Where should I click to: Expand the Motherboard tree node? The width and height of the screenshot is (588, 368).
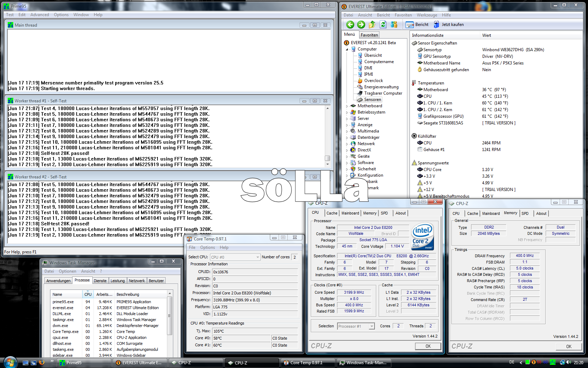click(x=347, y=106)
